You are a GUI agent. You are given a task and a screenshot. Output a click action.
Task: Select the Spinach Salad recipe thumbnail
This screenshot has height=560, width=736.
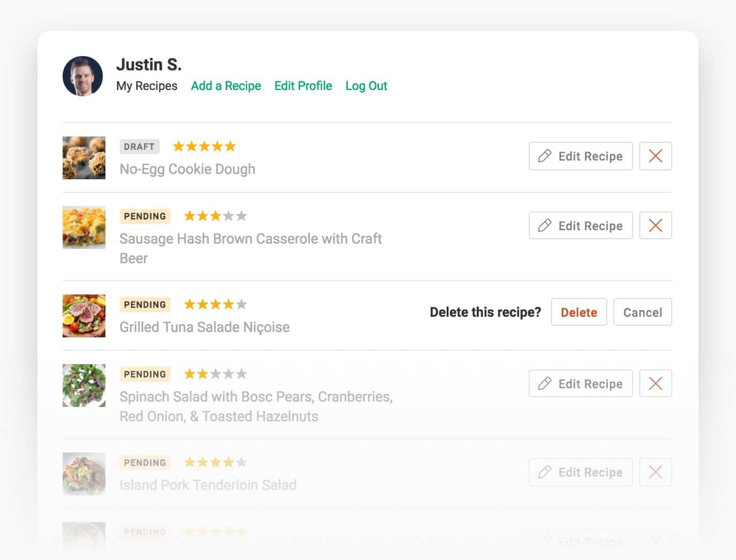(x=84, y=385)
